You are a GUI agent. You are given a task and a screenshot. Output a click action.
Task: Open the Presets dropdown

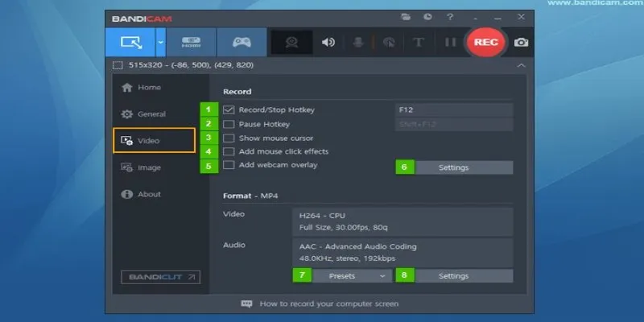352,276
